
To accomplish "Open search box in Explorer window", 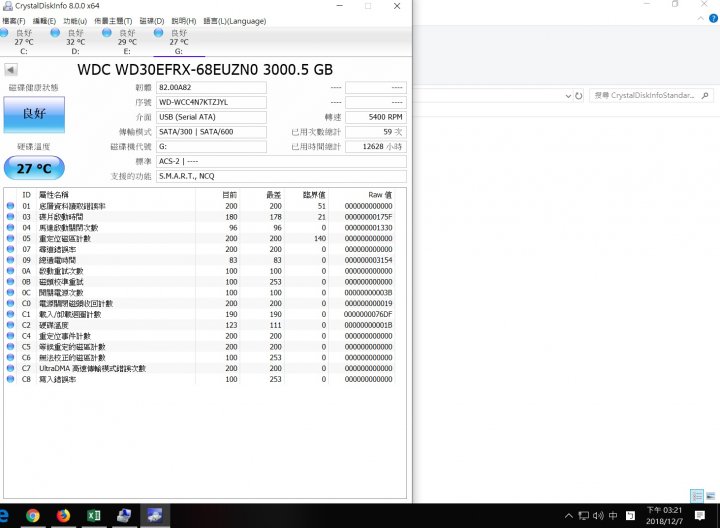I will (x=651, y=95).
